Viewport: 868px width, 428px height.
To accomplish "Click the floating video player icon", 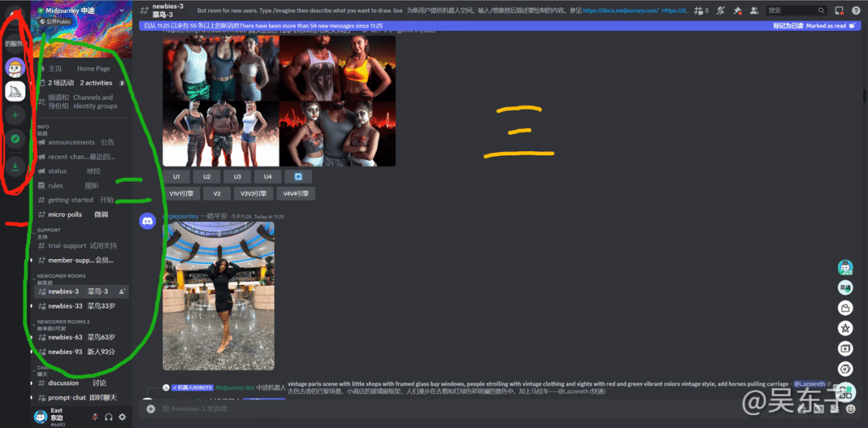I will (x=845, y=348).
